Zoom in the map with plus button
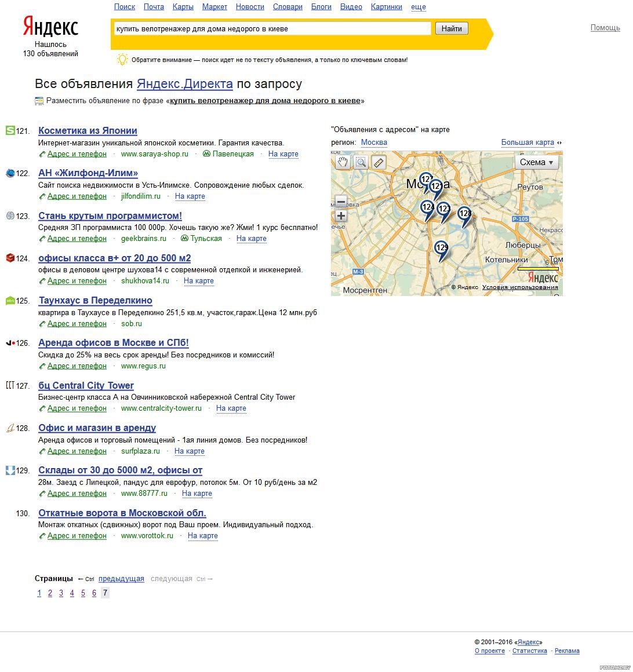633x672 pixels. point(341,216)
